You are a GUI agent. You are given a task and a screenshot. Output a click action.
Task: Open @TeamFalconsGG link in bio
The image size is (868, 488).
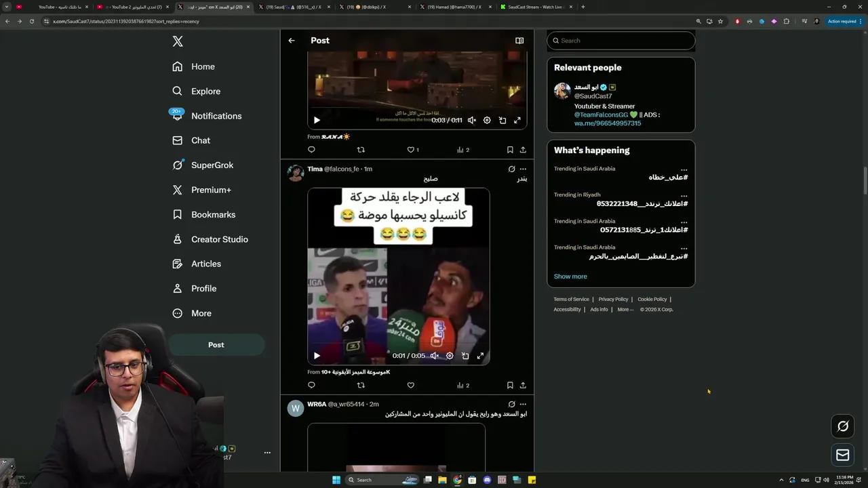(601, 115)
